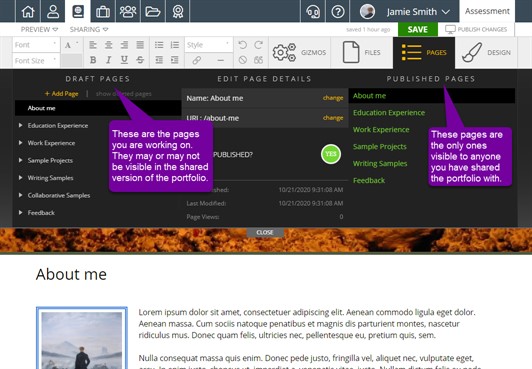532x369 pixels.
Task: Toggle underline formatting
Action: pos(124,60)
